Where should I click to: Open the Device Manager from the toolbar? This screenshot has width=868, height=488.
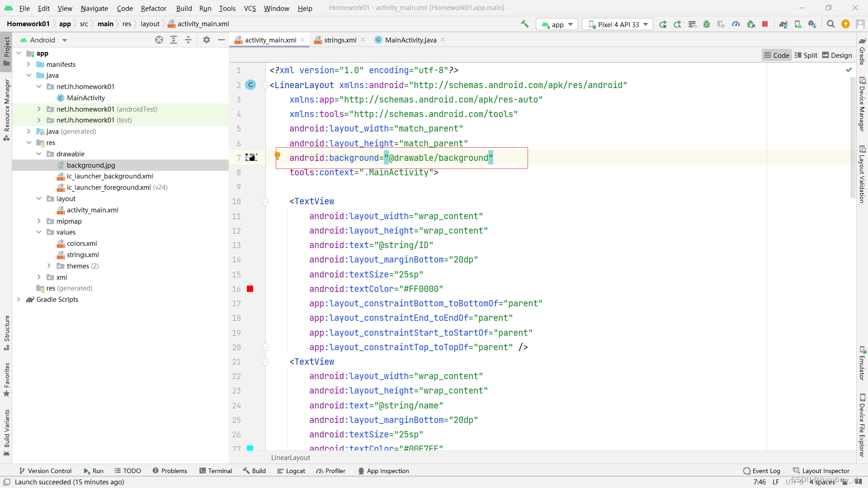(798, 24)
